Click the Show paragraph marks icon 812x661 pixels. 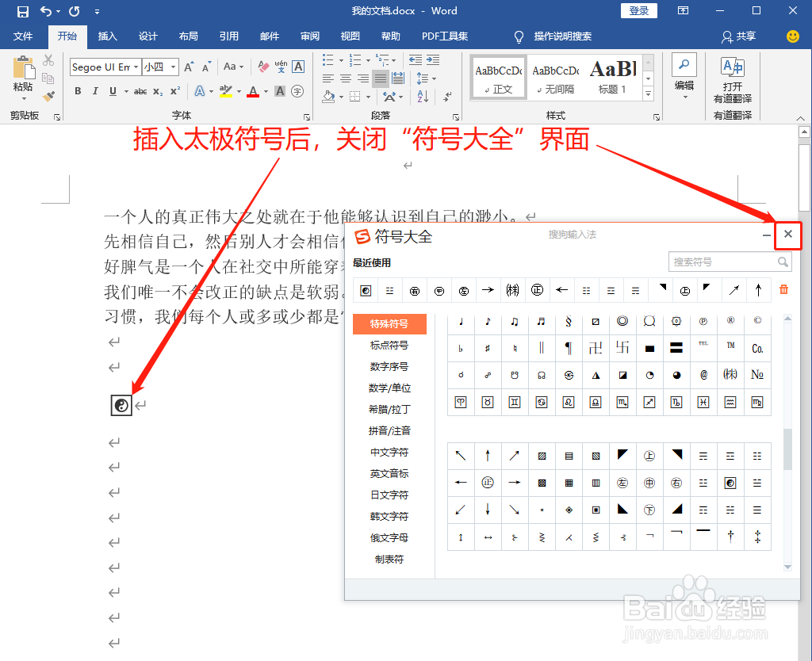447,96
